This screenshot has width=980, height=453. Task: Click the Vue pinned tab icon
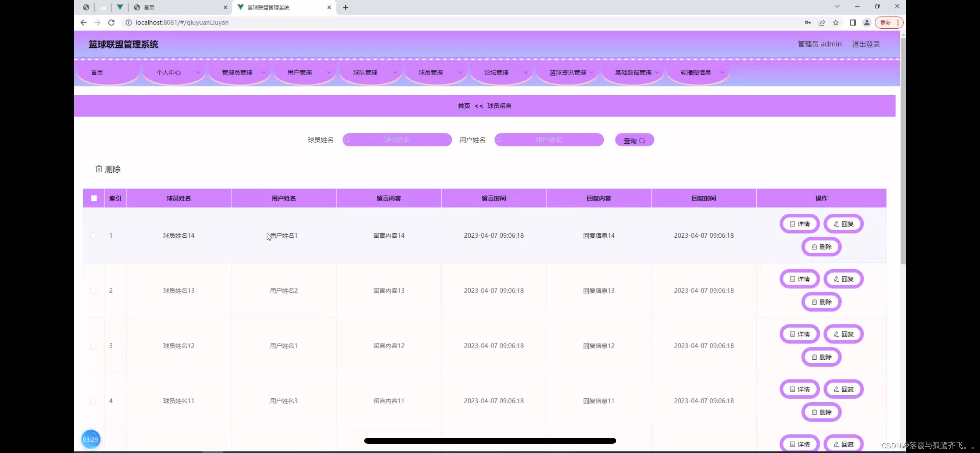point(120,7)
